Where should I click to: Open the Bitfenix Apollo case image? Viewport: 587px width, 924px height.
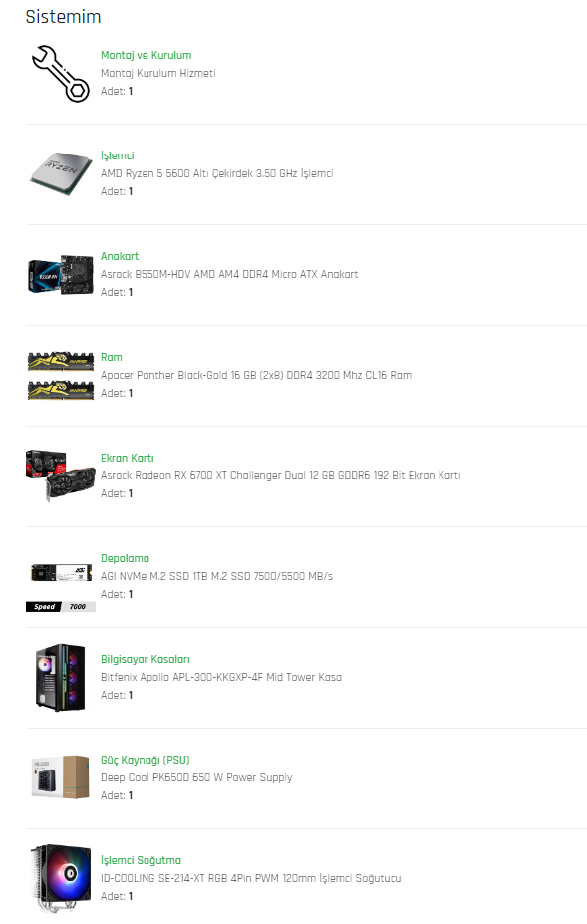(x=60, y=677)
